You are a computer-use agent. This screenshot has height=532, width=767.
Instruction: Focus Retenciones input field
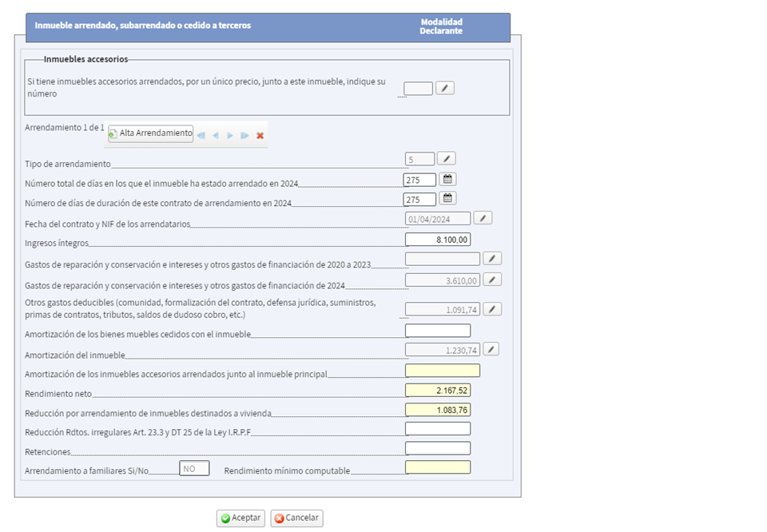(438, 448)
